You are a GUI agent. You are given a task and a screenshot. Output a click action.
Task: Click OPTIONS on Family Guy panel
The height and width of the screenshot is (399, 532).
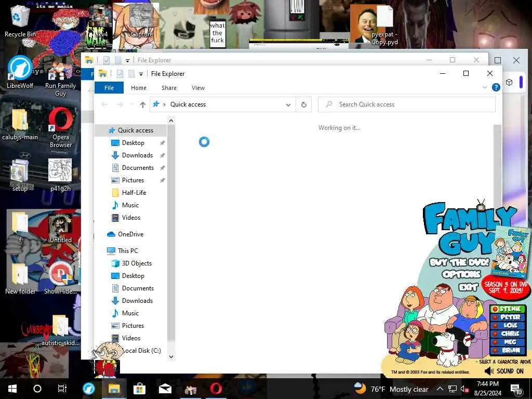461,274
